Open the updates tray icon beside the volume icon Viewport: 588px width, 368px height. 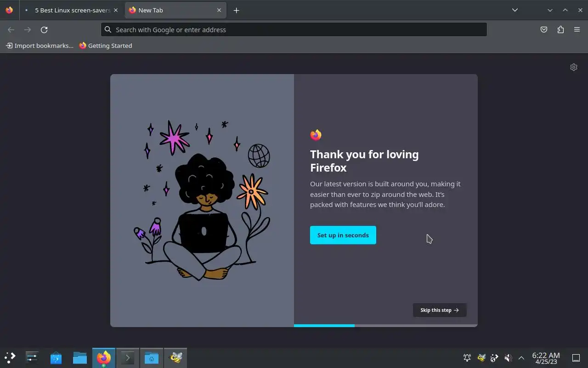coord(494,357)
